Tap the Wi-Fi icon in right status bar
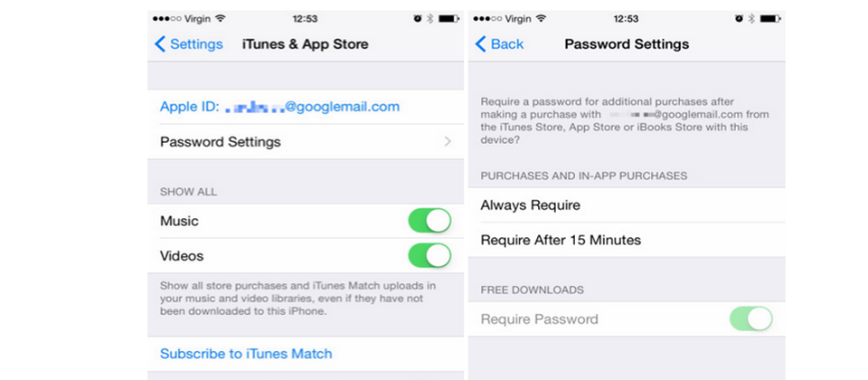This screenshot has width=868, height=380. (x=541, y=19)
